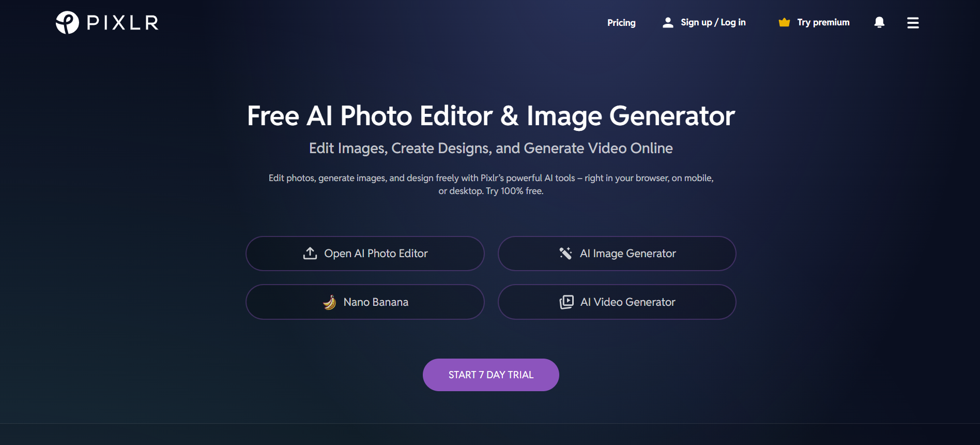Expand the hamburger menu
The image size is (980, 445).
(x=913, y=23)
